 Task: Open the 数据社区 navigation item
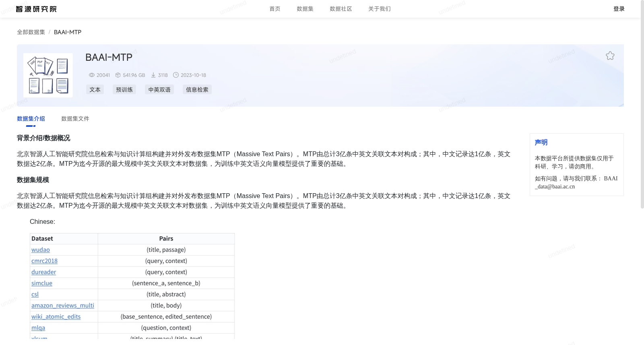pyautogui.click(x=341, y=9)
